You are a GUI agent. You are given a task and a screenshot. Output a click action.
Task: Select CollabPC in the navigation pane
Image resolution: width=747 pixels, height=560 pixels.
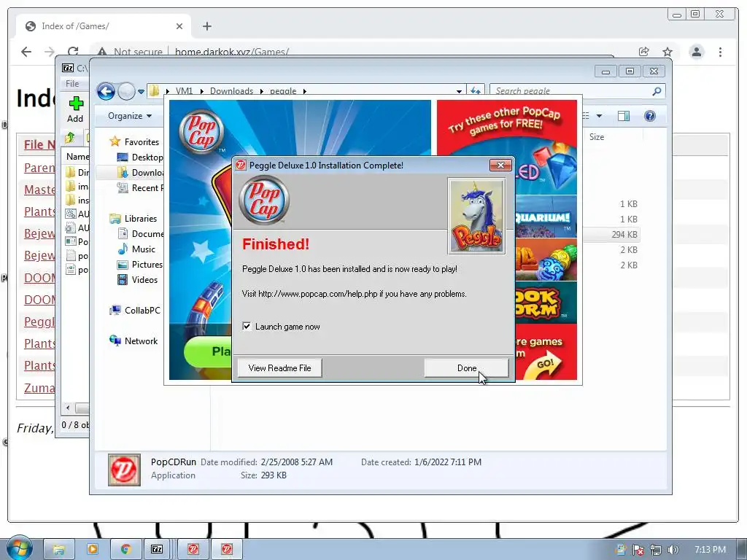coord(142,310)
